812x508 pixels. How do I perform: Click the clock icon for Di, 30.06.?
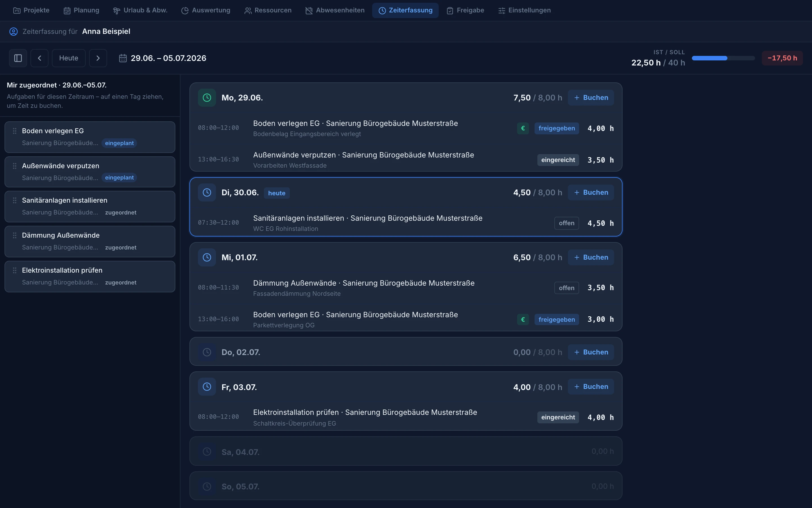(x=207, y=192)
